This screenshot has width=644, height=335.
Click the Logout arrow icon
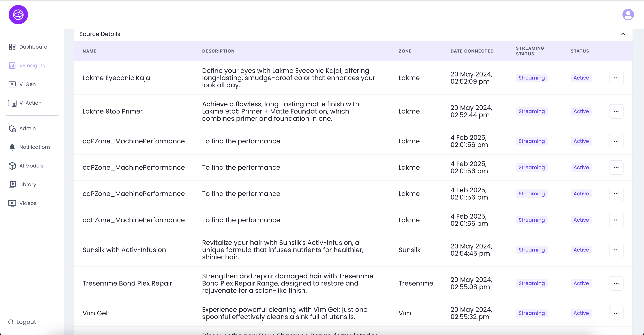click(x=11, y=322)
